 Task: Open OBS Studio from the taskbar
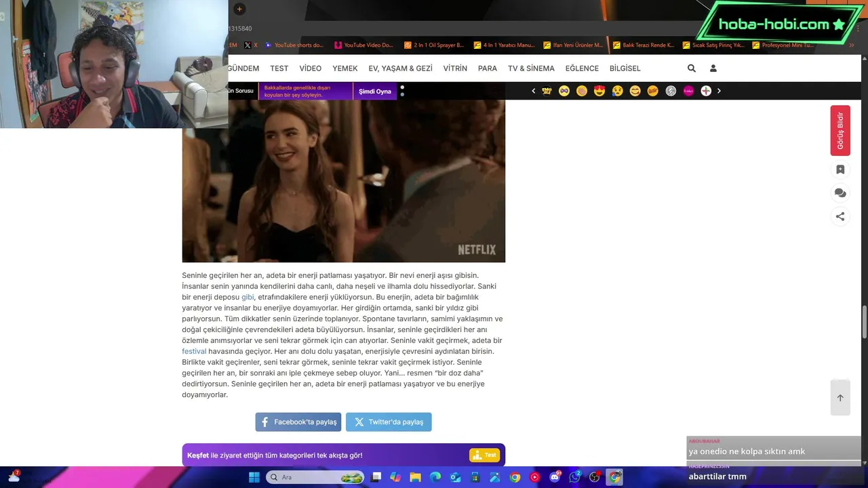(595, 477)
